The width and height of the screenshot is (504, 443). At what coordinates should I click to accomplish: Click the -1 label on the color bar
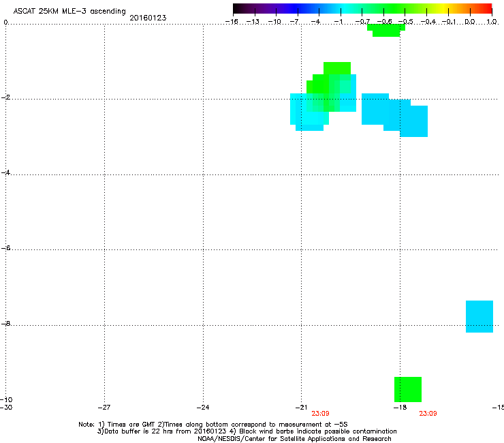338,22
